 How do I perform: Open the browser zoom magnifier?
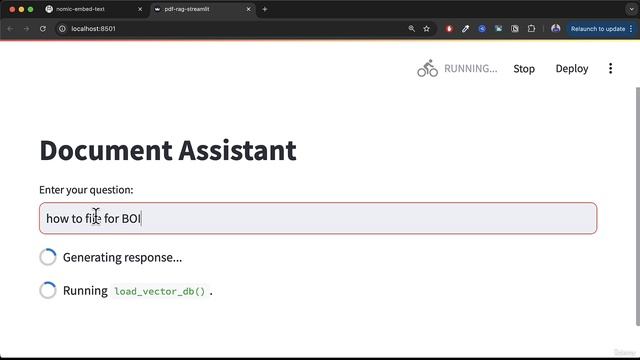411,29
